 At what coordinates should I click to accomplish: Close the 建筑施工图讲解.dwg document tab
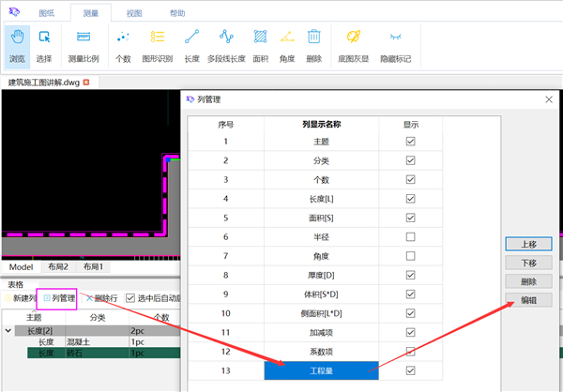pos(86,83)
